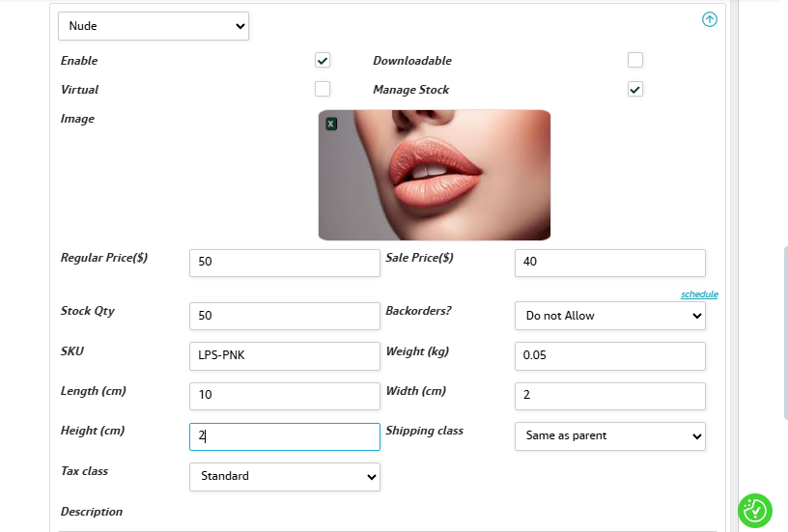Click the collapse variation up-arrow icon
This screenshot has height=532, width=788.
click(x=709, y=19)
